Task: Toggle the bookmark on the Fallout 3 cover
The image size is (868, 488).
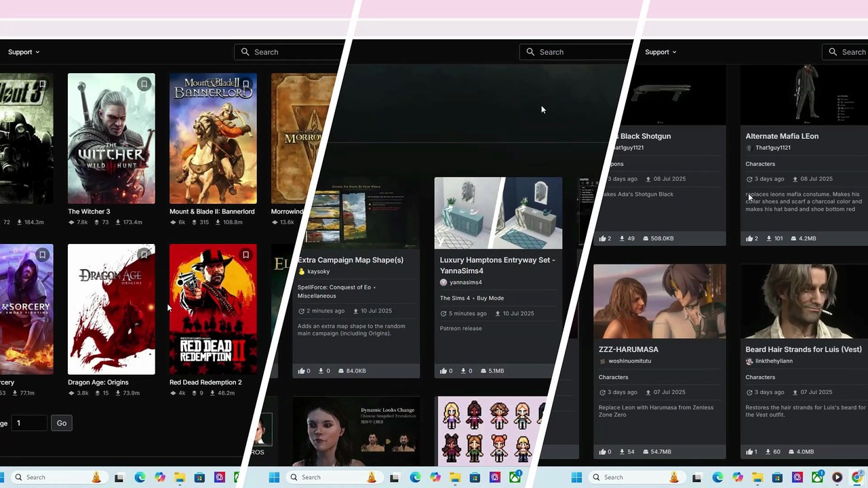Action: 42,84
